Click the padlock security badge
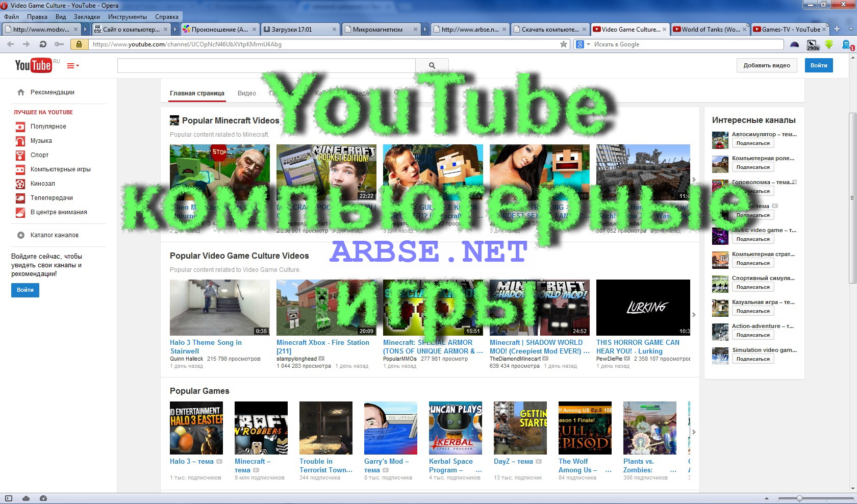The height and width of the screenshot is (504, 857). point(79,44)
